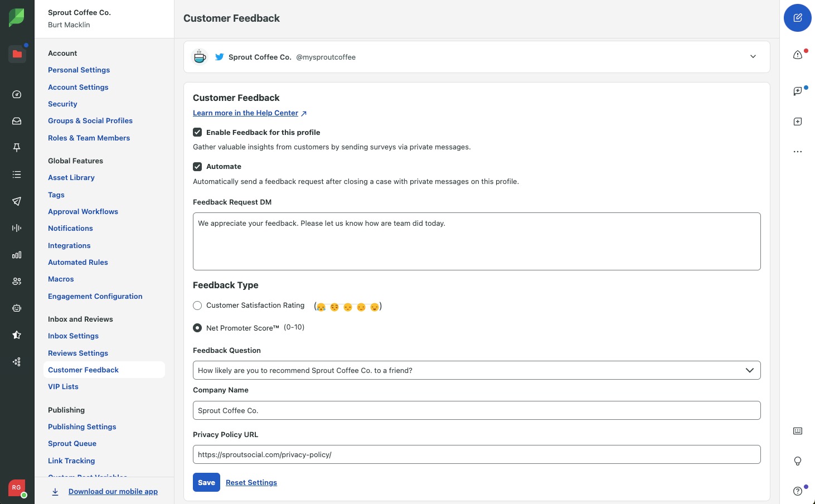Click the pin icon in sidebar

(x=17, y=148)
